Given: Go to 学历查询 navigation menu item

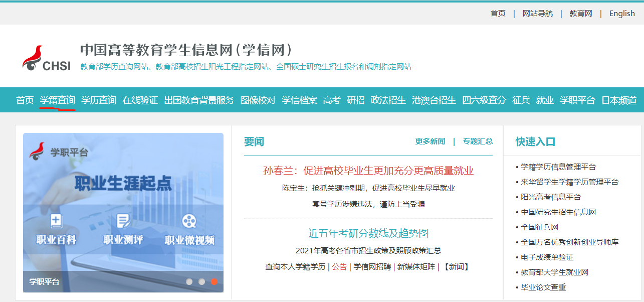Looking at the screenshot, I should tap(99, 100).
